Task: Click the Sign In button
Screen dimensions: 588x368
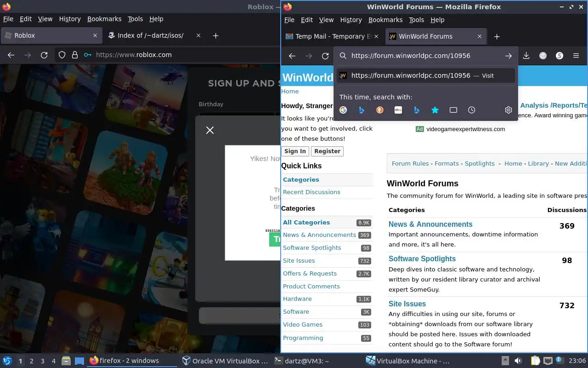Action: tap(295, 151)
